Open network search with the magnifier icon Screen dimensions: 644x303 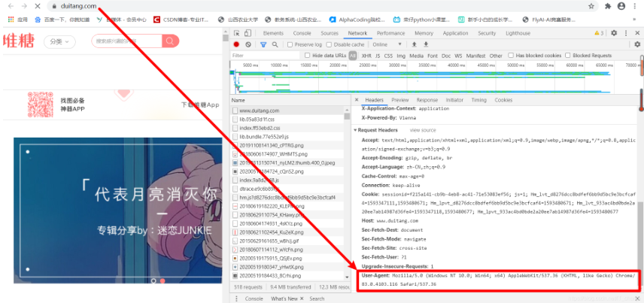(x=275, y=44)
